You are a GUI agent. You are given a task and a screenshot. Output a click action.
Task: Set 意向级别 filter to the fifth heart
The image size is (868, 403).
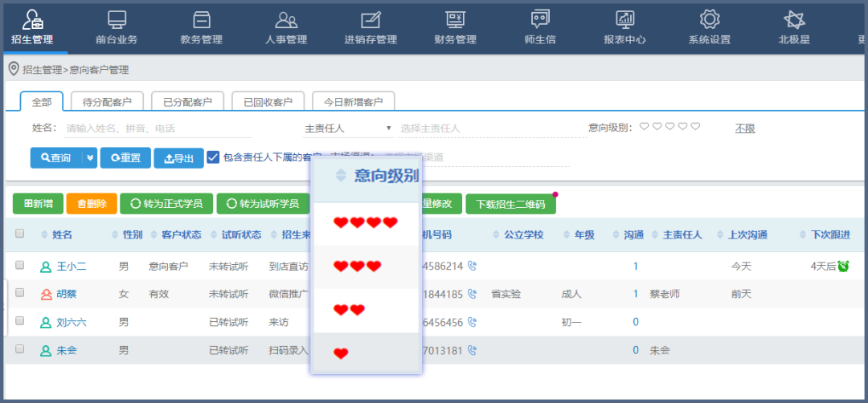[x=696, y=127]
